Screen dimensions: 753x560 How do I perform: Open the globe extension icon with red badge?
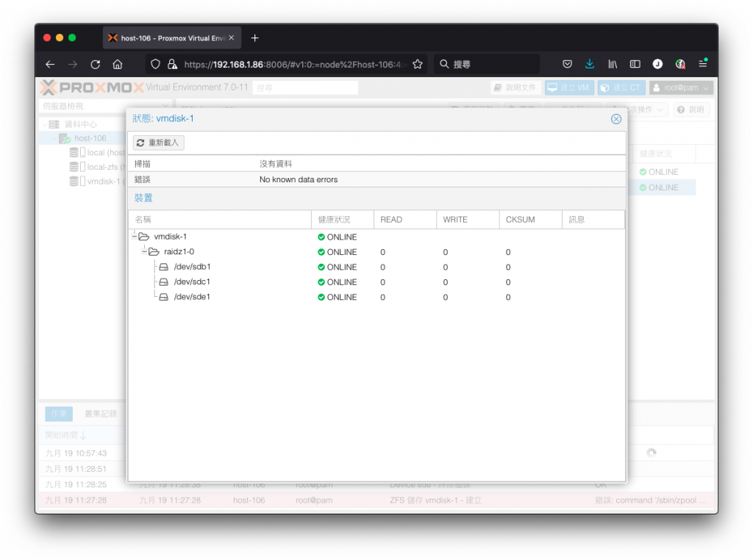click(680, 64)
